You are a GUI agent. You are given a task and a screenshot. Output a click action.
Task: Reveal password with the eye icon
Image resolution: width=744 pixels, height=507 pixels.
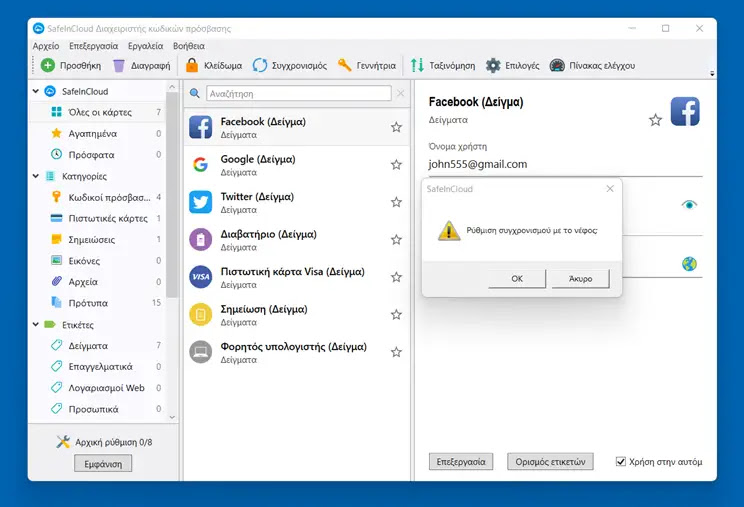(689, 204)
